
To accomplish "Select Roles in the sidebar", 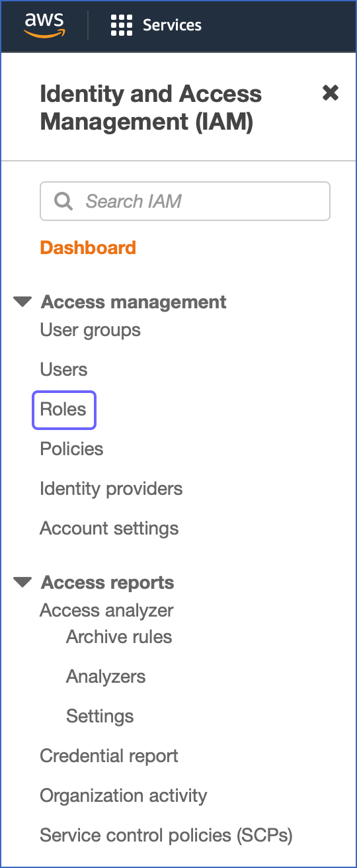I will point(63,409).
